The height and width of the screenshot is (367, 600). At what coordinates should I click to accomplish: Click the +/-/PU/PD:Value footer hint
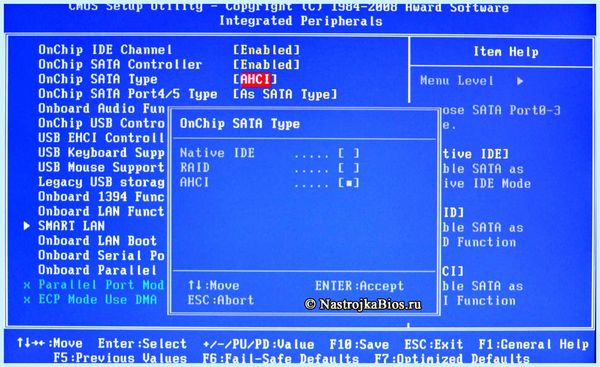click(x=259, y=344)
